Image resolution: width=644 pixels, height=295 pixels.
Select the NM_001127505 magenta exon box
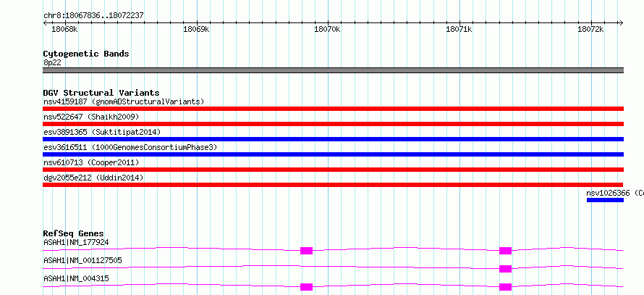[505, 269]
